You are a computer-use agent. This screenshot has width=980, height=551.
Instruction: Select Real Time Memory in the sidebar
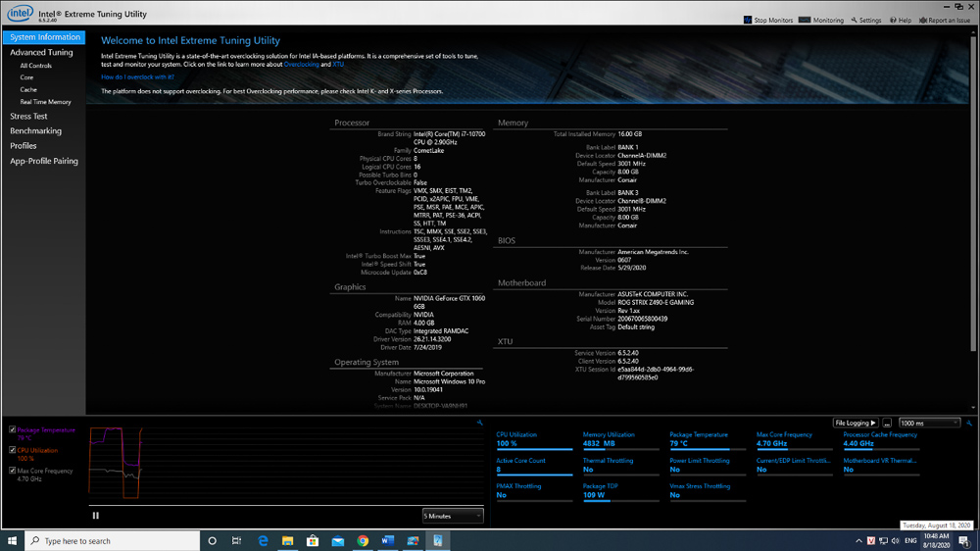click(46, 102)
